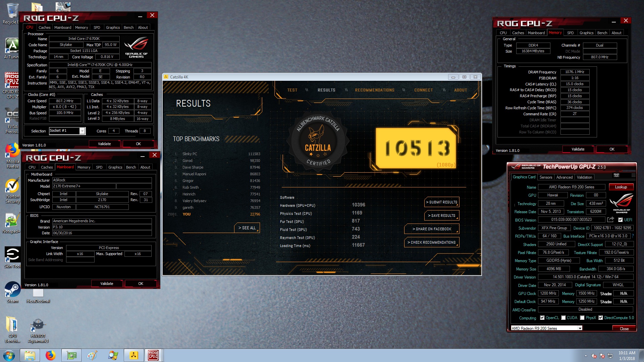This screenshot has height=362, width=644.
Task: Click SAVE RESULTS in Catzilla
Action: (x=442, y=216)
